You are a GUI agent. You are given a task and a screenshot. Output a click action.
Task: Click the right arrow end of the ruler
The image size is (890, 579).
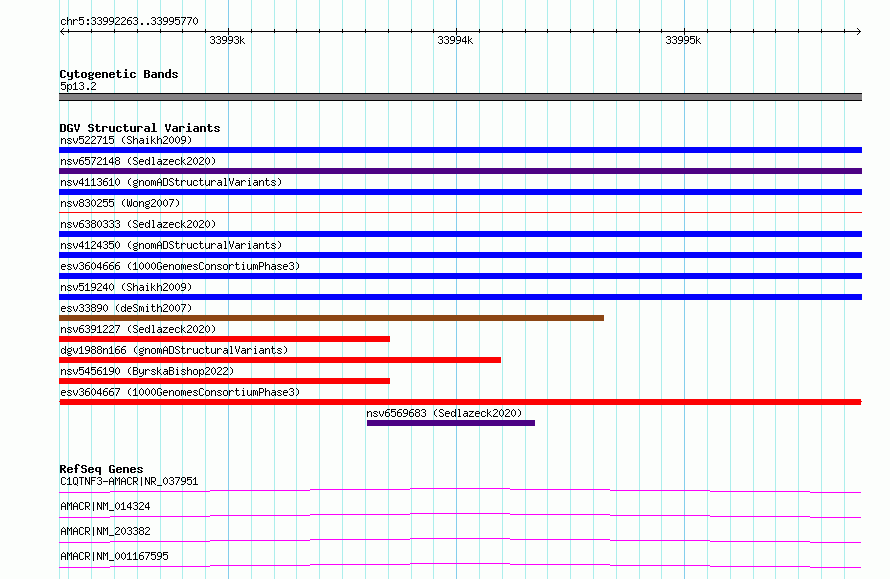pyautogui.click(x=858, y=31)
